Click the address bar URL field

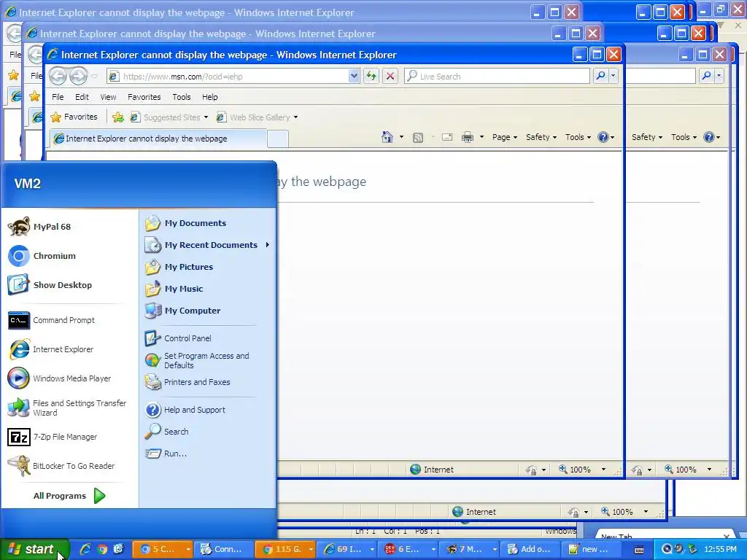pos(228,76)
